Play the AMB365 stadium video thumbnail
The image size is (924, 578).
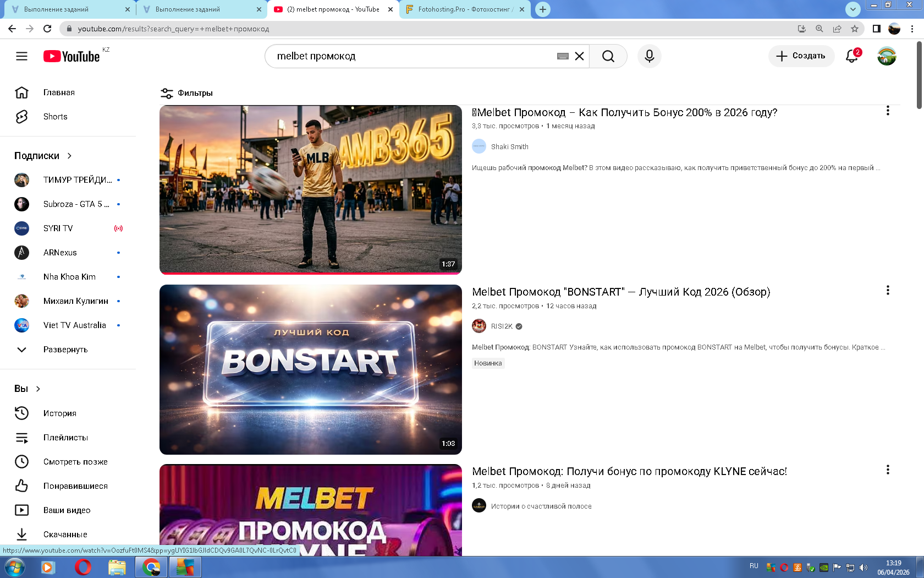click(x=311, y=189)
